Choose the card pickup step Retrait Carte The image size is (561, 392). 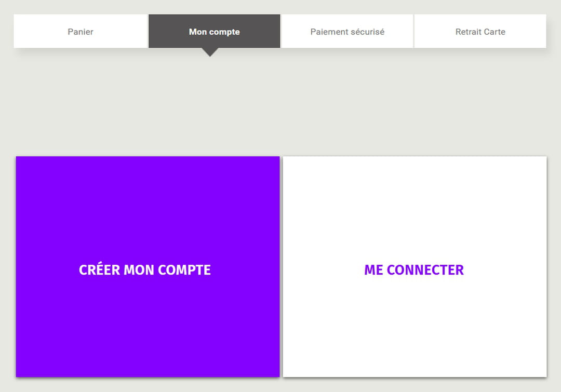pyautogui.click(x=480, y=32)
